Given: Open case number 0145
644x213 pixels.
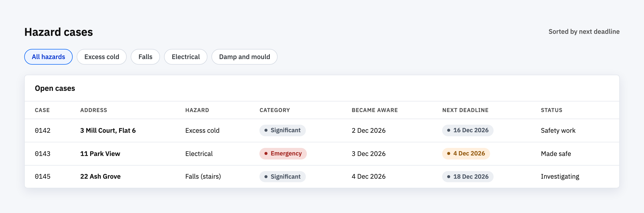Looking at the screenshot, I should click(43, 176).
